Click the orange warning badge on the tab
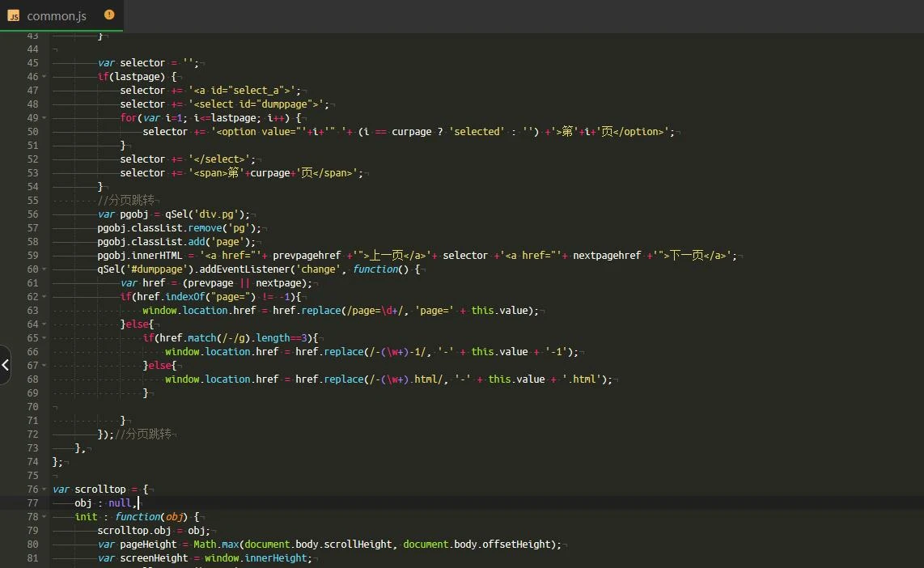This screenshot has width=924, height=568. tap(109, 15)
